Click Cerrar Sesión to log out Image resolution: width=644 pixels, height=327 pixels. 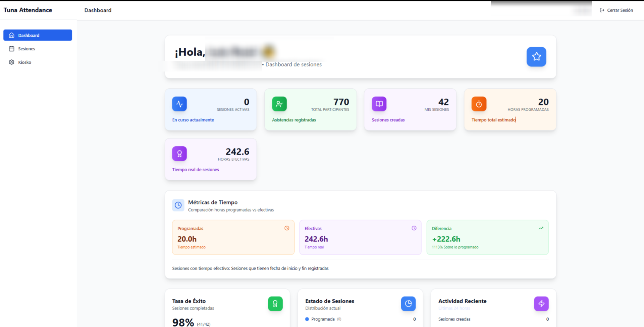[620, 10]
